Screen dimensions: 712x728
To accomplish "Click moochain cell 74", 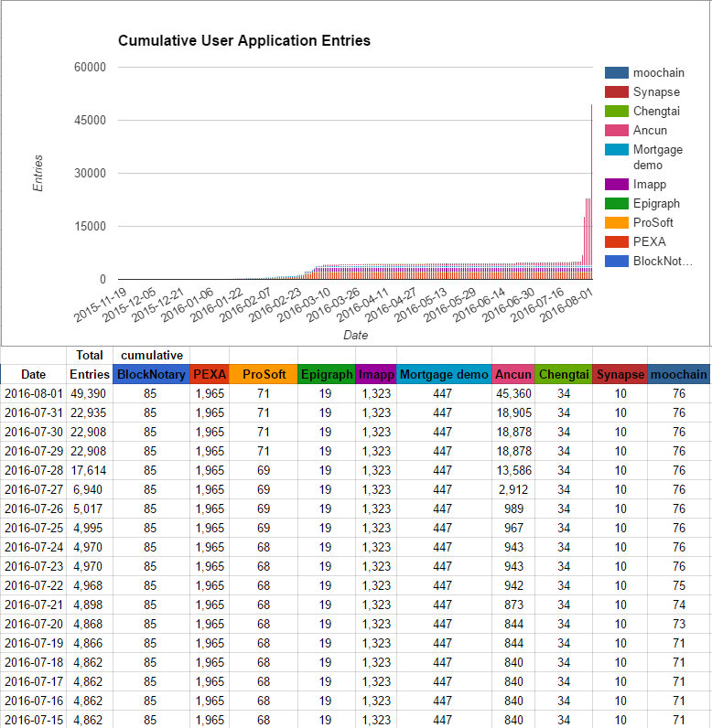I will [678, 605].
